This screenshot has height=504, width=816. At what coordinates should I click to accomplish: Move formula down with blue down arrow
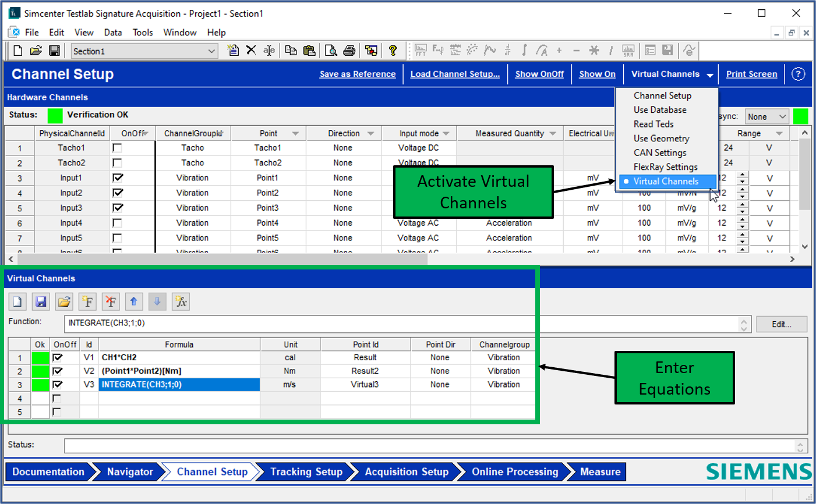(x=157, y=301)
